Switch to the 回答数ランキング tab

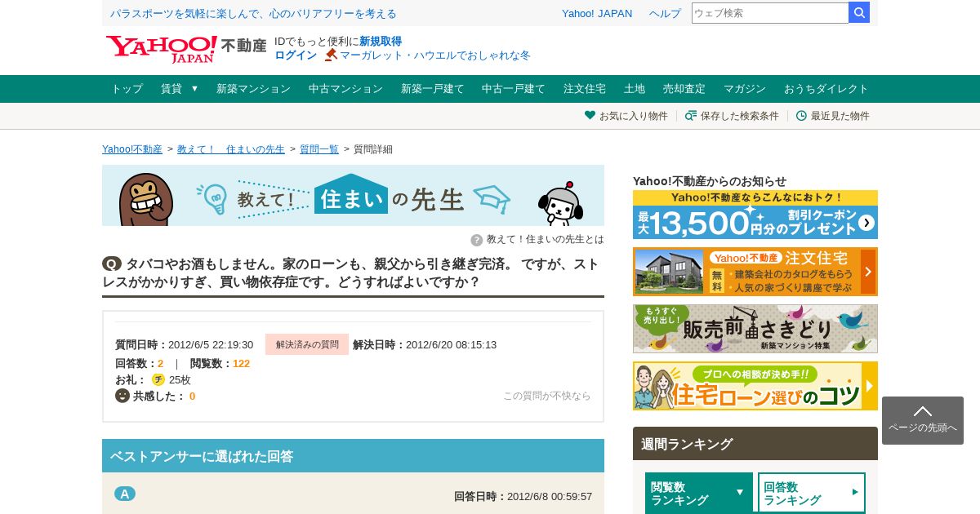(812, 493)
